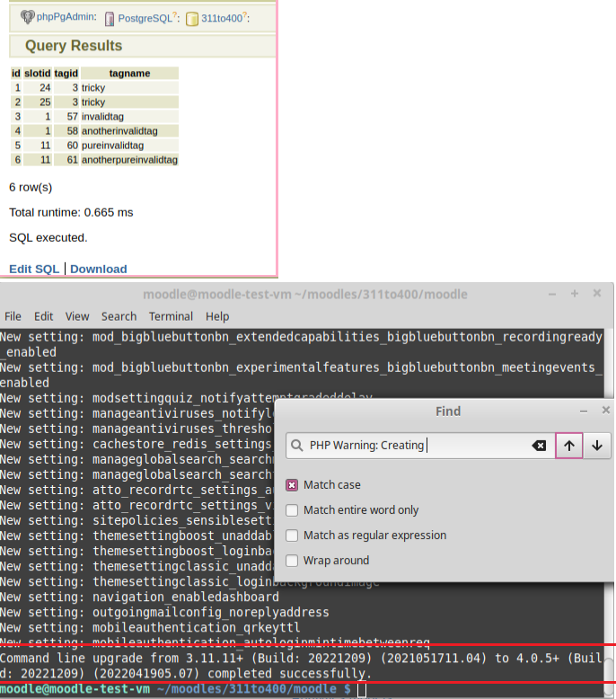Viewport: 616px width, 699px height.
Task: Click the slotid 24 cell
Action: pos(38,88)
